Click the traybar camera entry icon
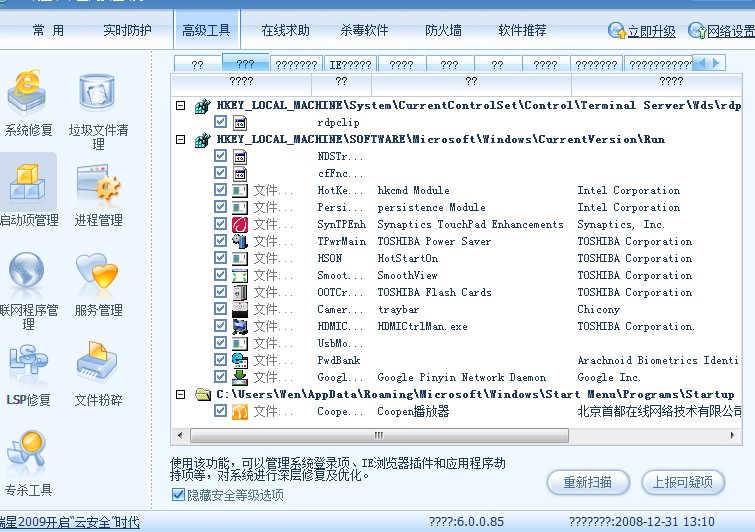The width and height of the screenshot is (755, 532). pos(240,310)
